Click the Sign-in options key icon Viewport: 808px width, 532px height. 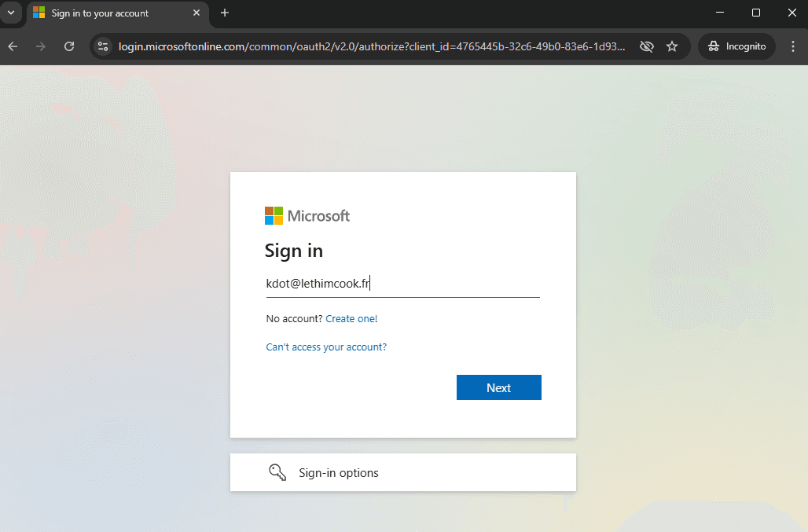pos(277,472)
